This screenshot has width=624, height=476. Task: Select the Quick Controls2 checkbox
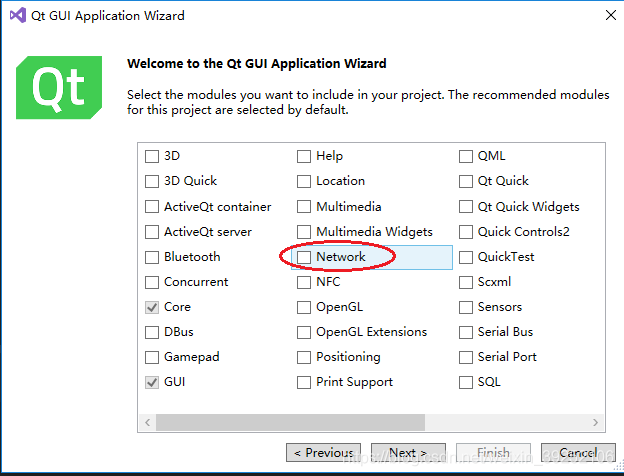click(x=466, y=232)
